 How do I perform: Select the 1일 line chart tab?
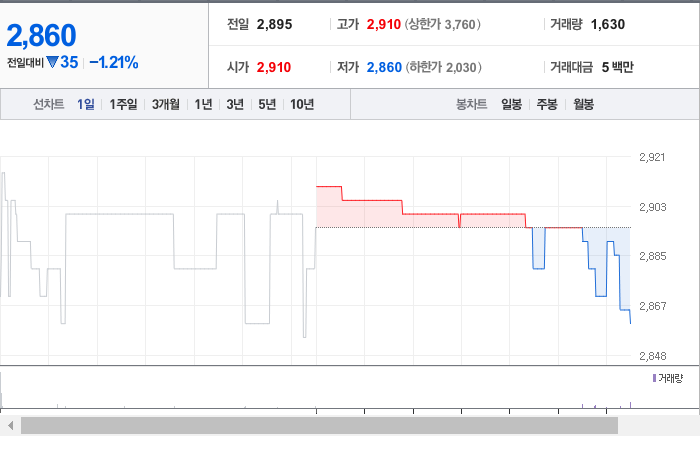point(86,104)
